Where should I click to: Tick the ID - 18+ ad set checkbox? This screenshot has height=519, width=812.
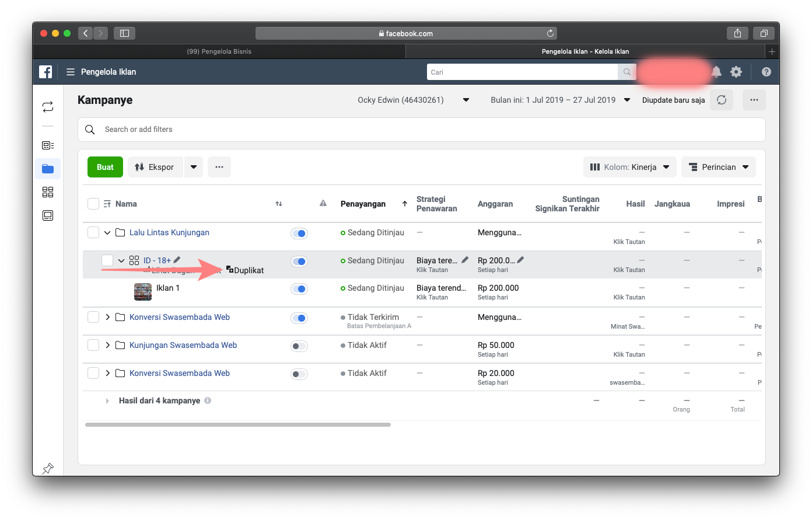click(107, 260)
